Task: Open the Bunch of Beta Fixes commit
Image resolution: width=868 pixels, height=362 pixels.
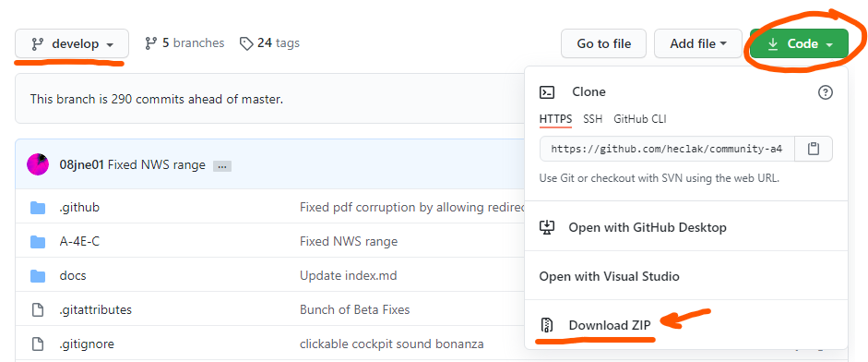Action: click(x=355, y=309)
